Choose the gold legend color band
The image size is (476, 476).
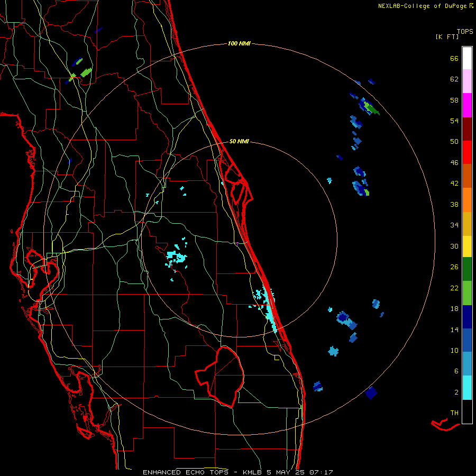pos(467,224)
